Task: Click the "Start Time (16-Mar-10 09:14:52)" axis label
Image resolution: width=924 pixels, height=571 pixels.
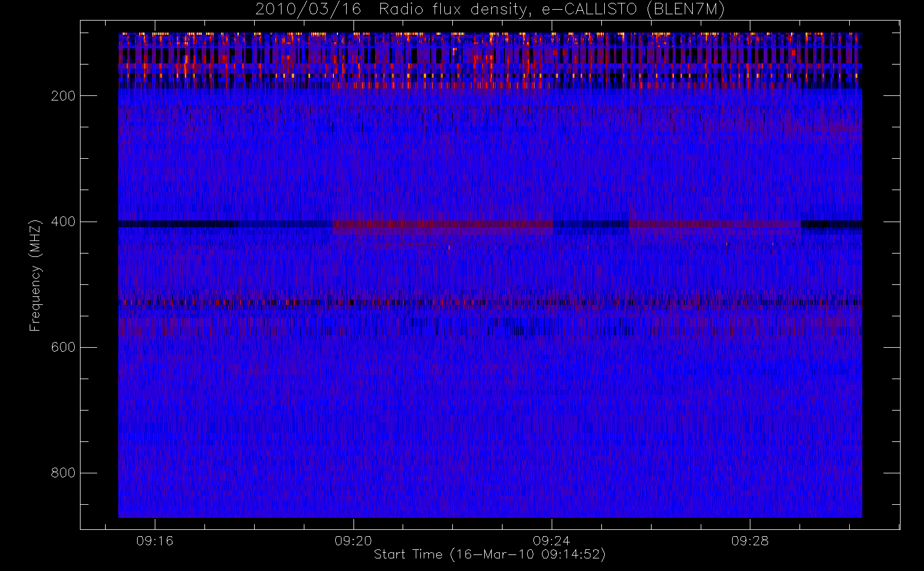Action: click(489, 554)
